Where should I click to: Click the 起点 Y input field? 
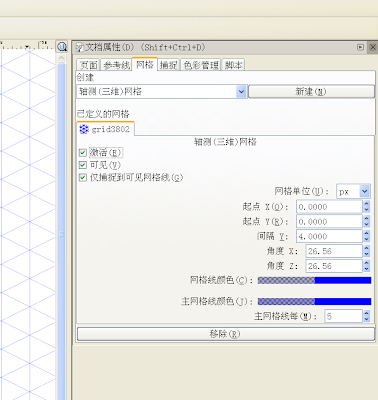click(x=329, y=221)
